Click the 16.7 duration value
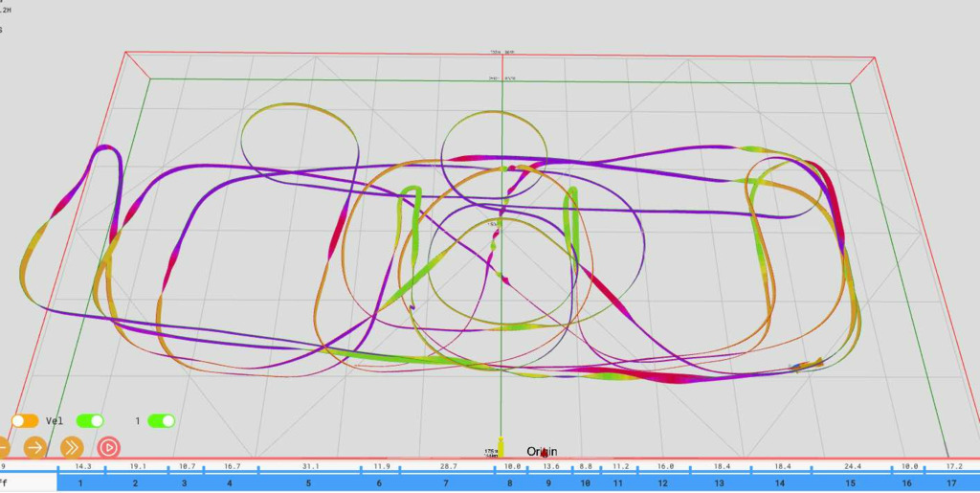This screenshot has width=980, height=493. [232, 467]
